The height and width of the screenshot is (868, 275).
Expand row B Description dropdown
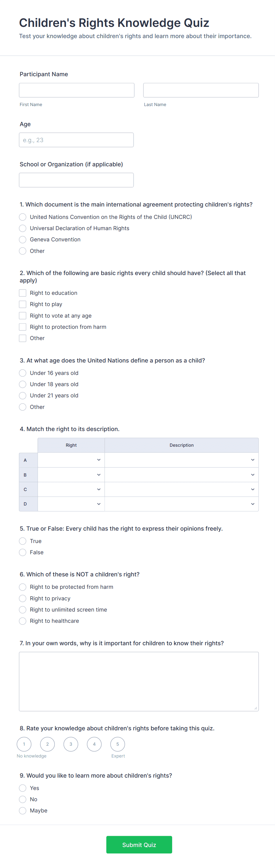tap(182, 475)
